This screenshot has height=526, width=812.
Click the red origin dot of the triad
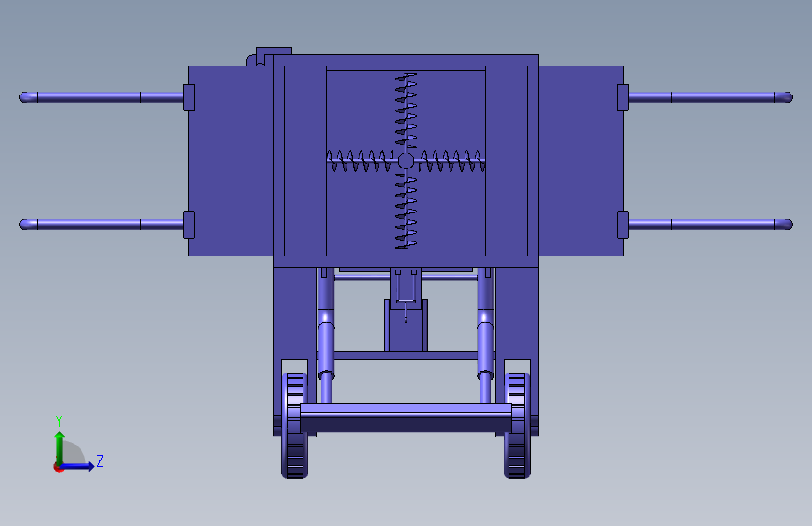pyautogui.click(x=58, y=468)
